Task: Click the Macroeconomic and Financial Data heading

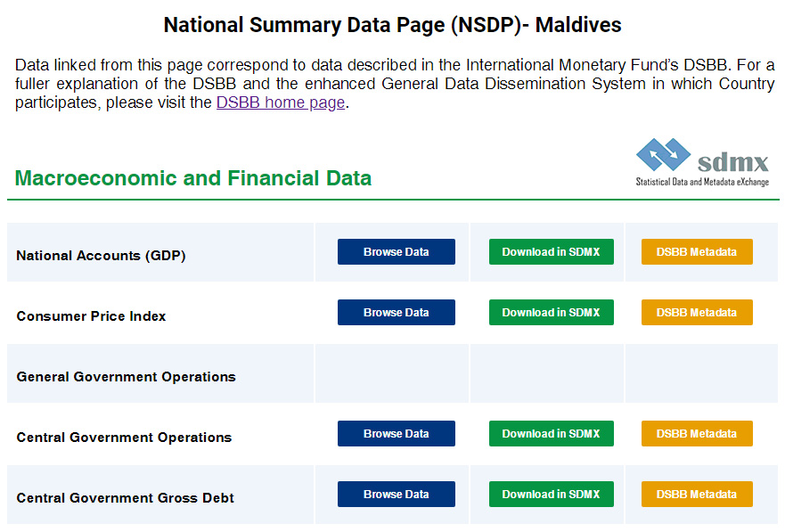Action: 193,178
